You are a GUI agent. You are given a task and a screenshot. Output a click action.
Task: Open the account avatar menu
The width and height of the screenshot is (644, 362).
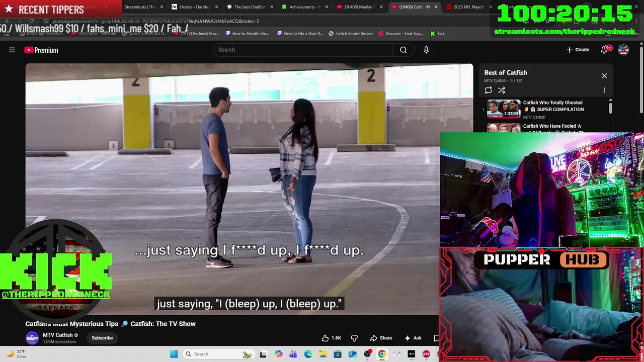pyautogui.click(x=623, y=50)
